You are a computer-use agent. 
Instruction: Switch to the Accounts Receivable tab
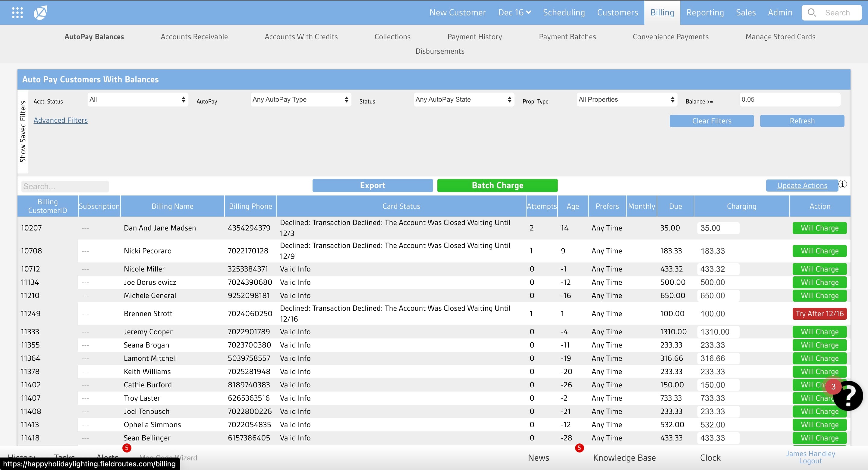[x=194, y=37]
